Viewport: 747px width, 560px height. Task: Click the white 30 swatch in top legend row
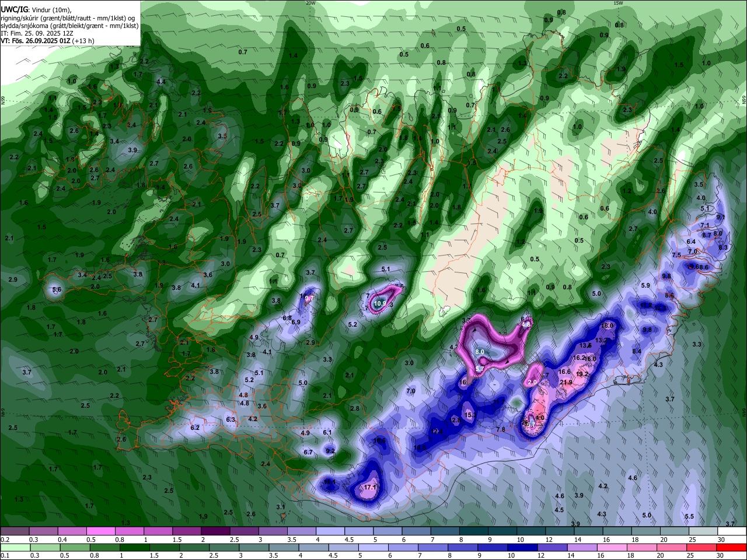732,531
